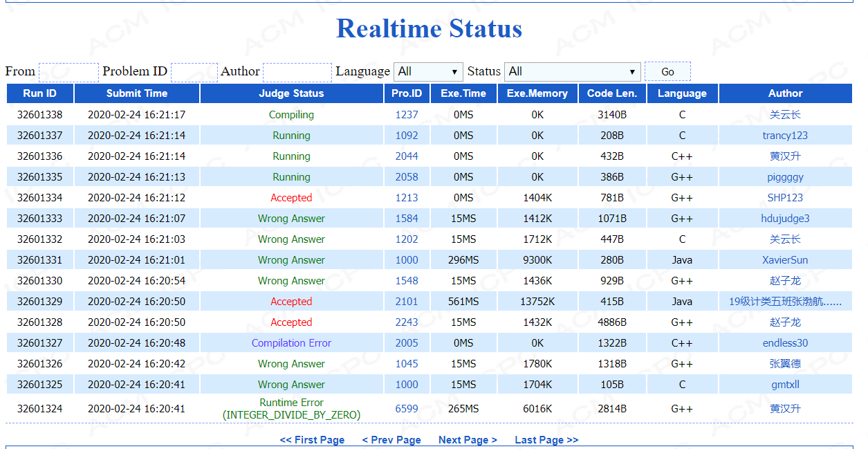Screen dimensions: 868x449
Task: Open the Prev Page link
Action: click(x=391, y=440)
